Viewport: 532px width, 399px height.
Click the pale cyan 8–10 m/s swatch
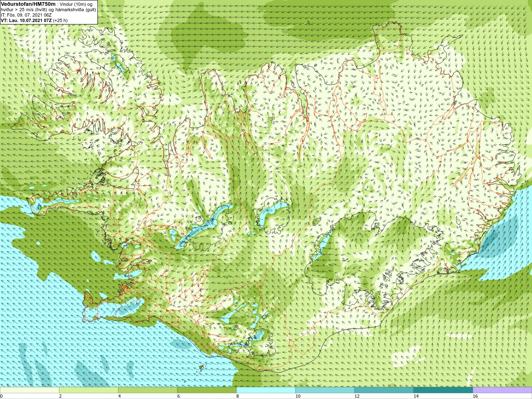[x=266, y=390]
